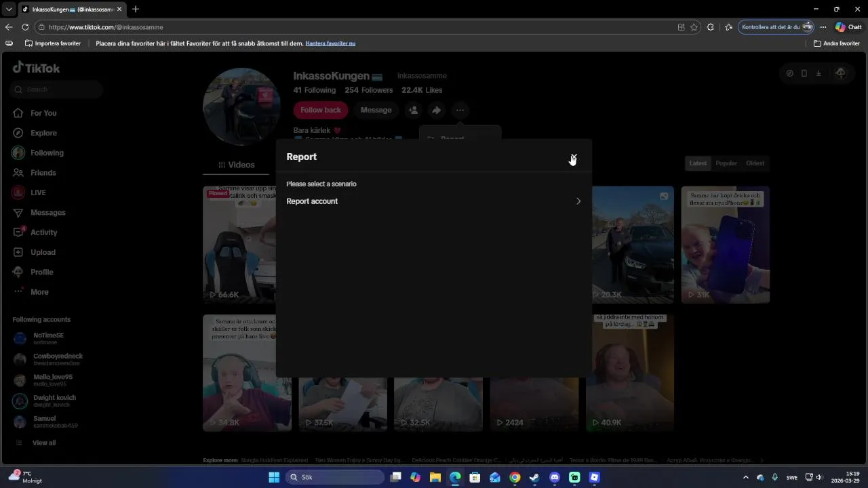This screenshot has width=868, height=488.
Task: Open the iPhone video with 31K views
Action: 726,245
